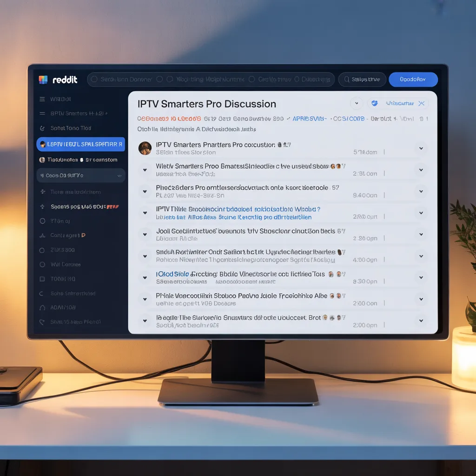The height and width of the screenshot is (476, 476).
Task: Select the highlighted blue sidebar menu item
Action: pos(80,144)
